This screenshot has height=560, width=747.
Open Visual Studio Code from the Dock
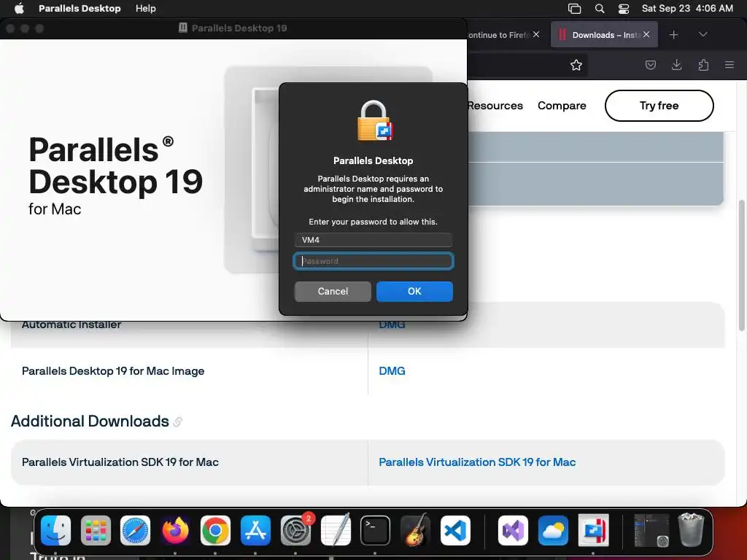[455, 531]
